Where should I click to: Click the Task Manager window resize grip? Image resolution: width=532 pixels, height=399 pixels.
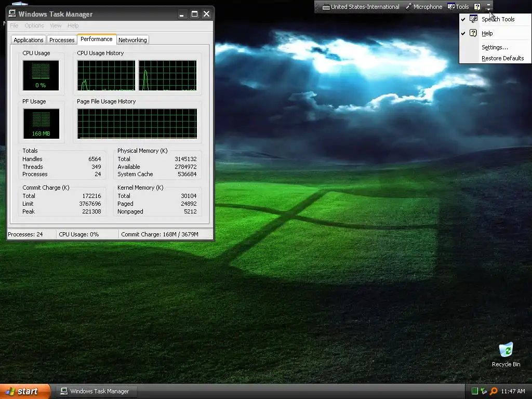(x=210, y=236)
